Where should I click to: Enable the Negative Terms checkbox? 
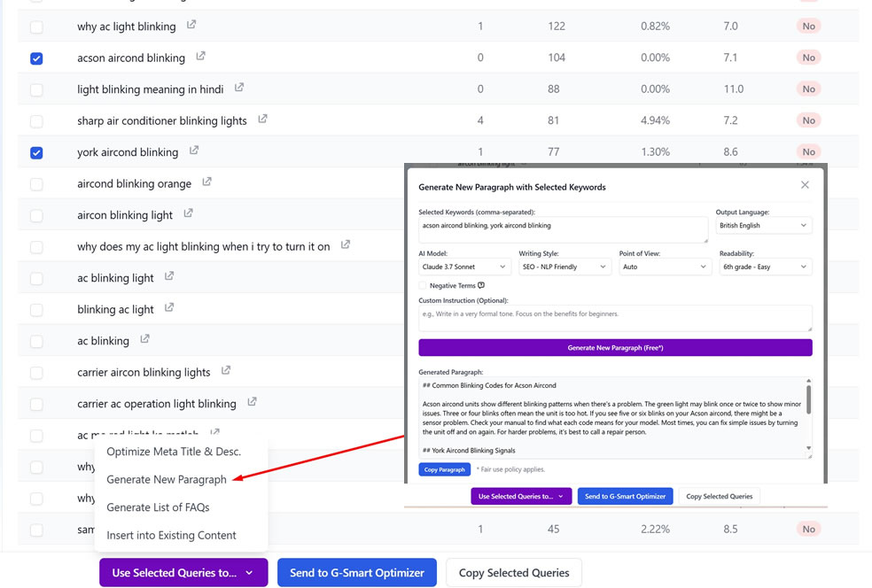click(423, 286)
